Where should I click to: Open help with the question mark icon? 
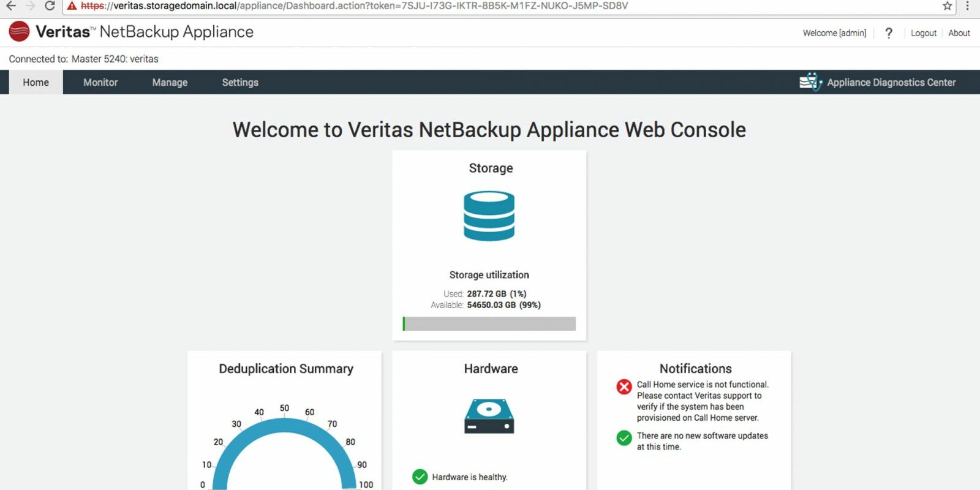889,33
